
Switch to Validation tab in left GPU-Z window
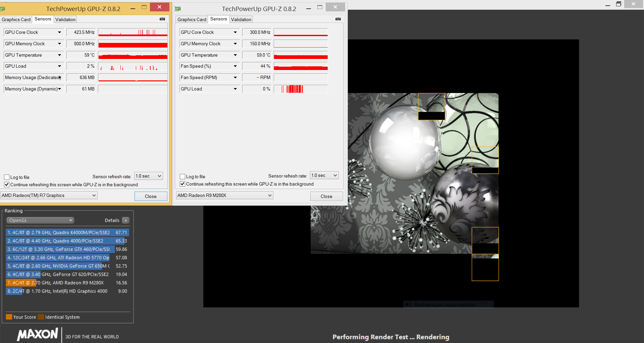[65, 19]
